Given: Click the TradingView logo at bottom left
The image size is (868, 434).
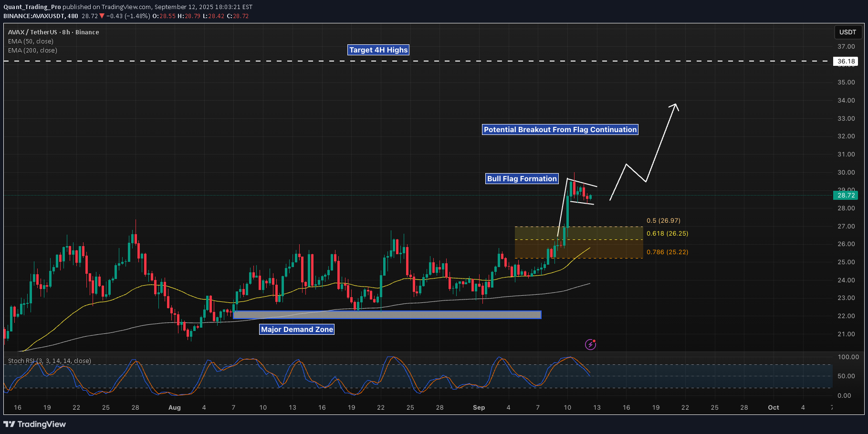Looking at the screenshot, I should pyautogui.click(x=34, y=424).
